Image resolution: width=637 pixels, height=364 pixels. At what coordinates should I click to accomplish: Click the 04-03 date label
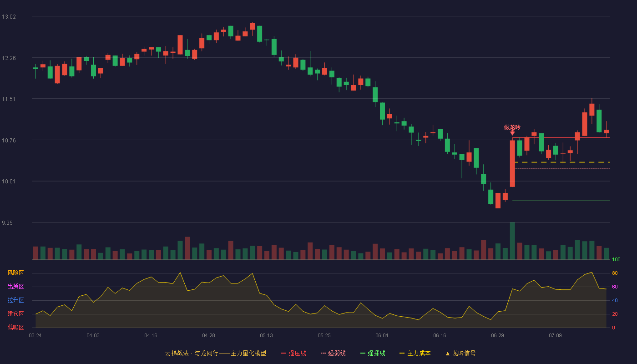point(93,335)
